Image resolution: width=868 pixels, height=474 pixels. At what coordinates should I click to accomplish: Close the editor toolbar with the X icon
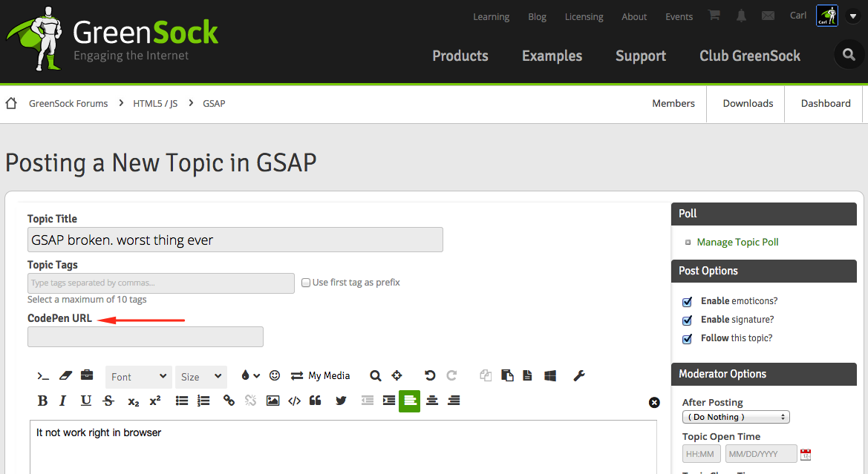[x=654, y=403]
